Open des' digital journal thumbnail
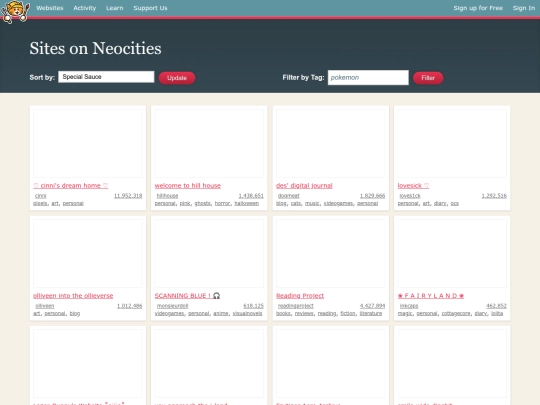 pos(331,143)
